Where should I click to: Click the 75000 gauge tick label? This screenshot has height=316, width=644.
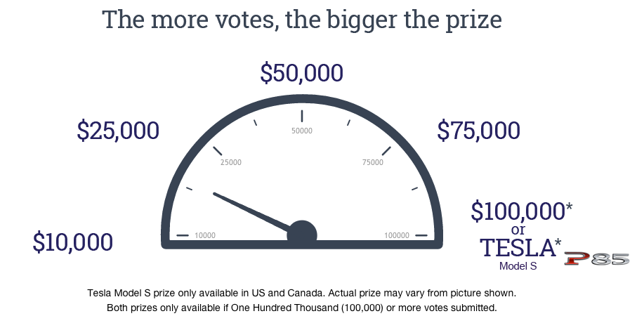click(372, 162)
